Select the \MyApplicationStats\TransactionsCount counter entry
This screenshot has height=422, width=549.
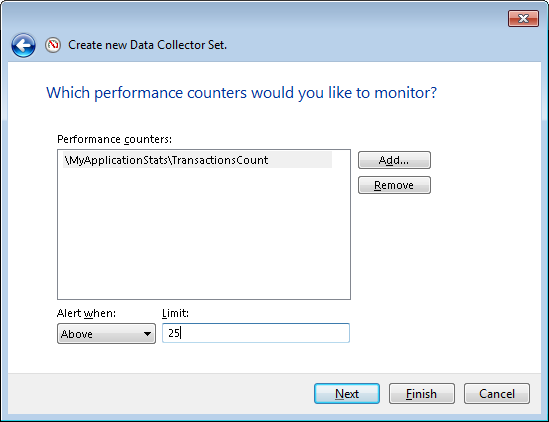197,160
